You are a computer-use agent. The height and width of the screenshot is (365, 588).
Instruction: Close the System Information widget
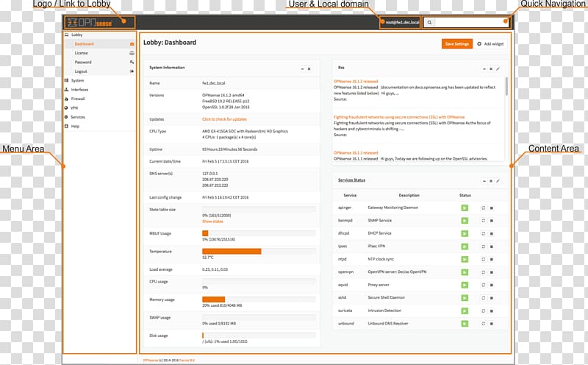[309, 69]
